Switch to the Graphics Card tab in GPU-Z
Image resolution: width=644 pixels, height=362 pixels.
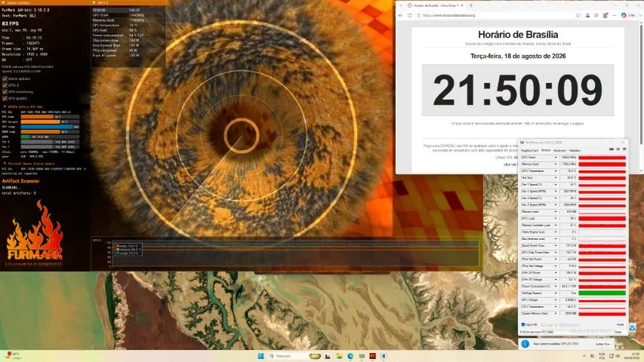[529, 151]
